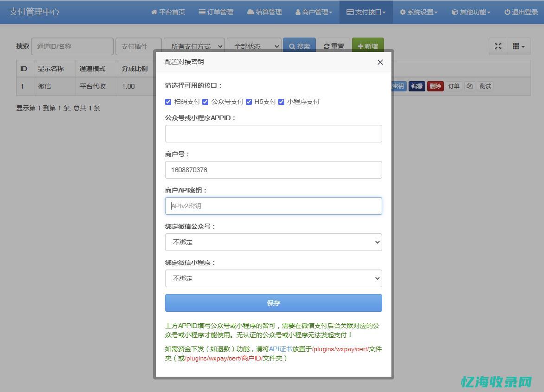Click the red 删除 button in row 1
This screenshot has height=392, width=544.
coord(435,86)
